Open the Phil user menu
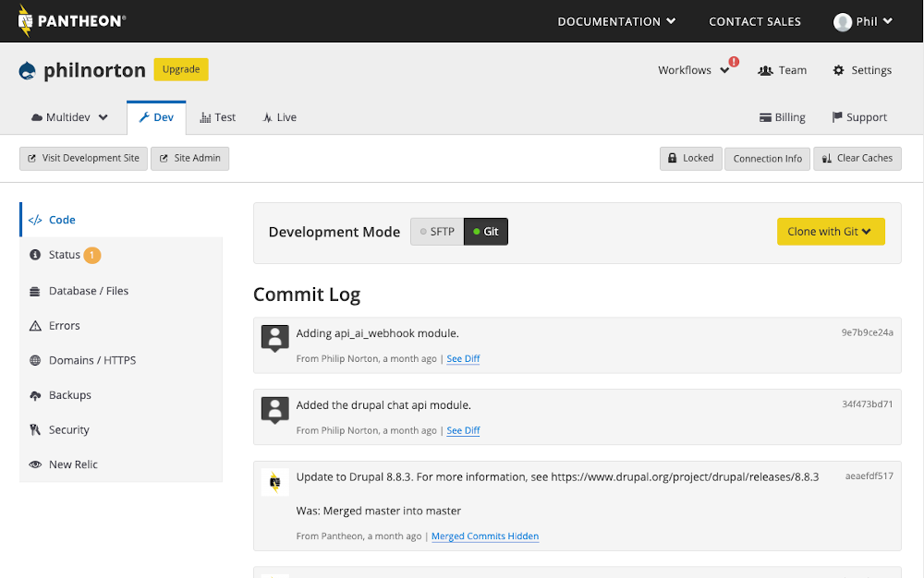 (x=863, y=22)
